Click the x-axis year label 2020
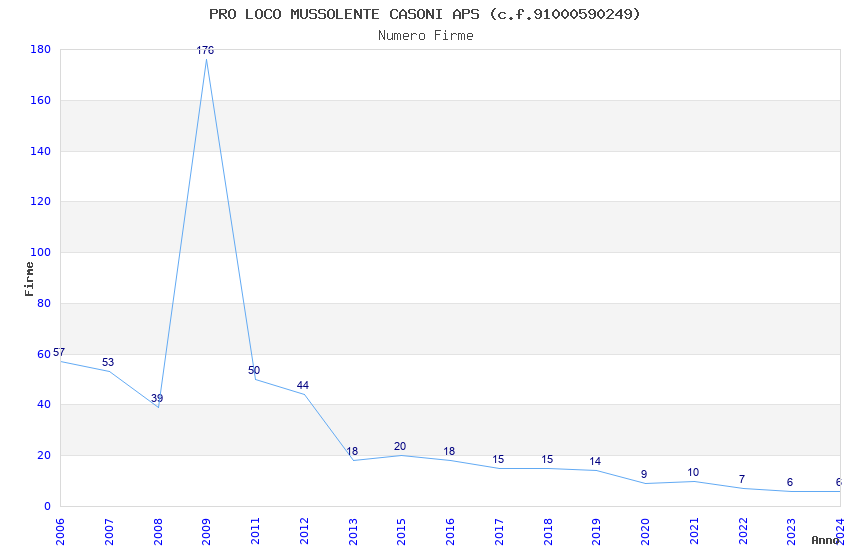 [645, 531]
